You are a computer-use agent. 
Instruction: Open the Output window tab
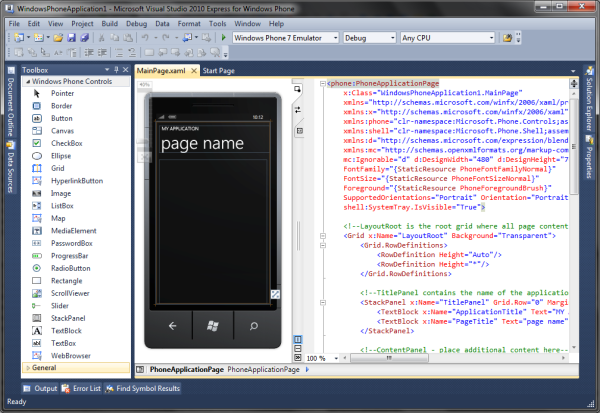40,389
